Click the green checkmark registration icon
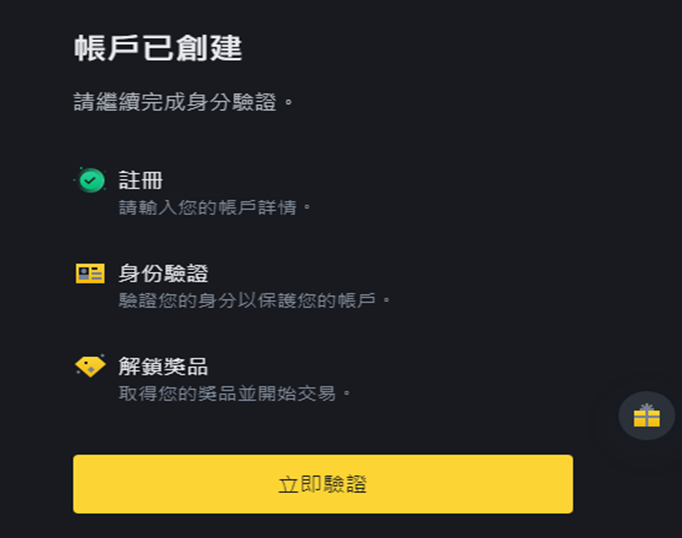Viewport: 682px width, 538px height. pyautogui.click(x=91, y=180)
